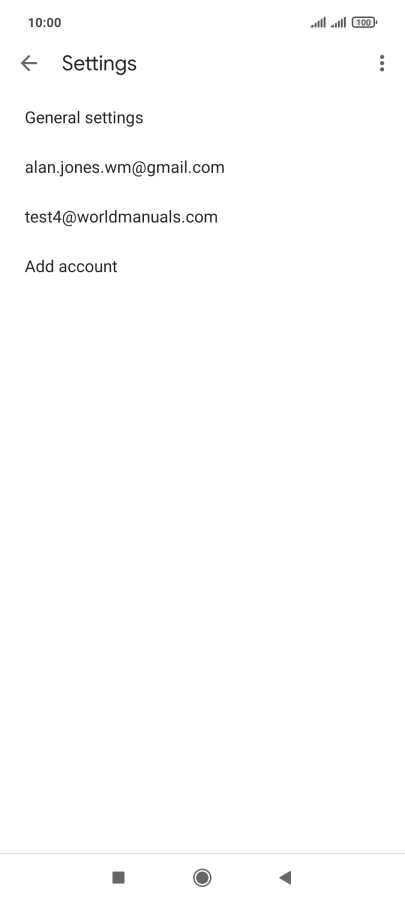Screen dimensions: 405x902
Task: Tap the Android recents square button
Action: [118, 877]
